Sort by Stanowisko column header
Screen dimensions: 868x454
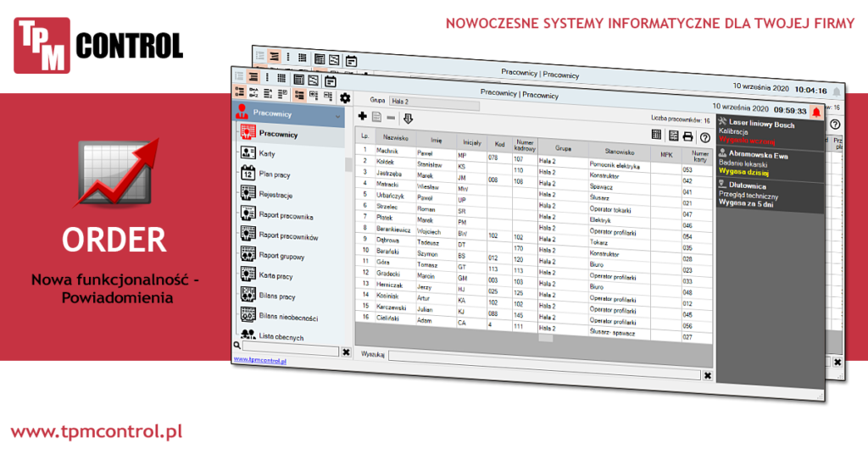tap(620, 152)
